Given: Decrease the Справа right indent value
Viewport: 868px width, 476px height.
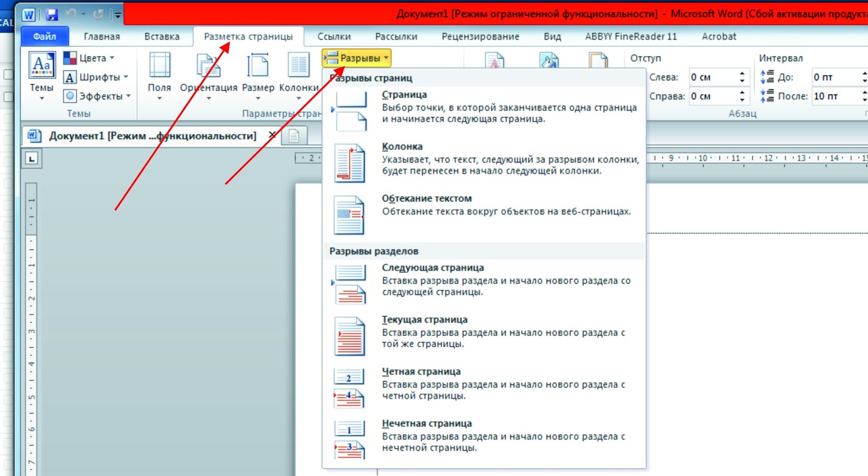Looking at the screenshot, I should (742, 100).
